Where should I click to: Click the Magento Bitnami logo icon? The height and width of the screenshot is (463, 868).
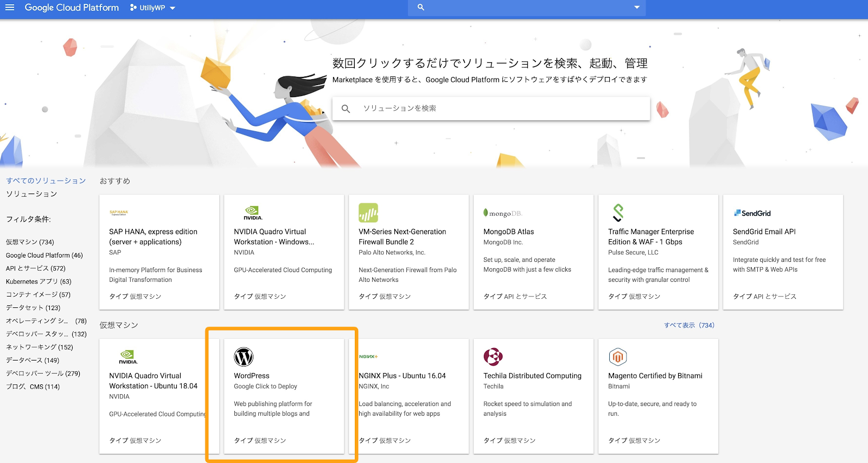pos(618,357)
